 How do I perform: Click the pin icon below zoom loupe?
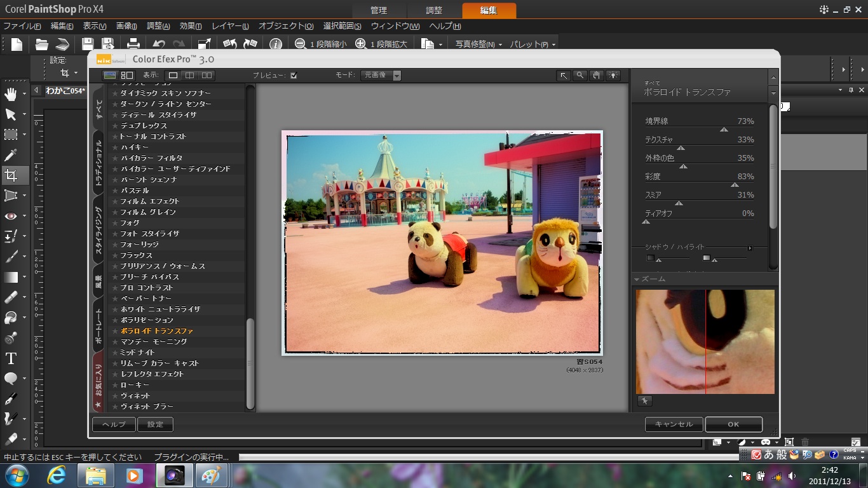click(644, 401)
